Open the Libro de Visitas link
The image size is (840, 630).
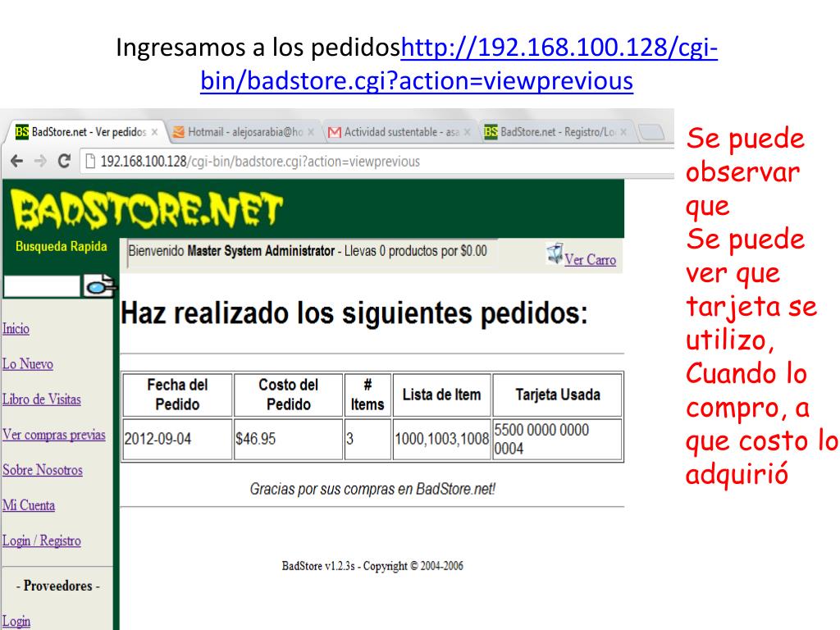tap(42, 399)
